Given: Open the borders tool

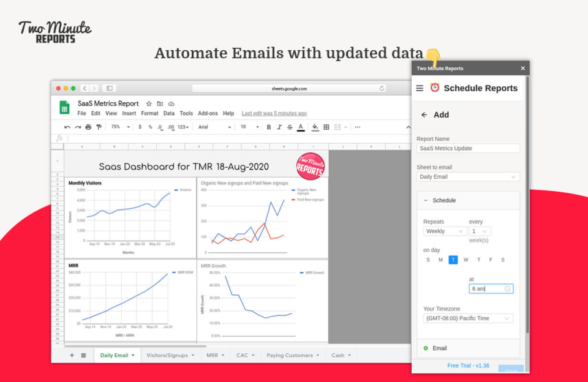Looking at the screenshot, I should click(x=326, y=127).
